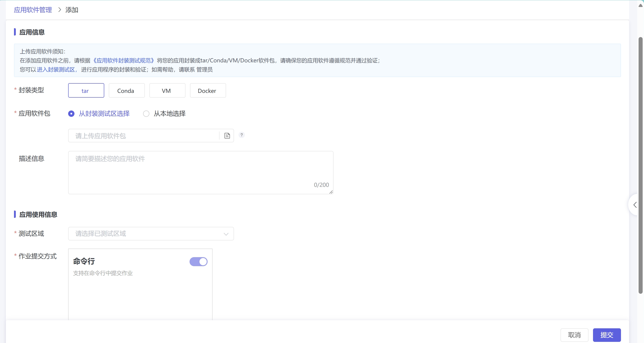
Task: Choose the tar package type
Action: pyautogui.click(x=86, y=90)
